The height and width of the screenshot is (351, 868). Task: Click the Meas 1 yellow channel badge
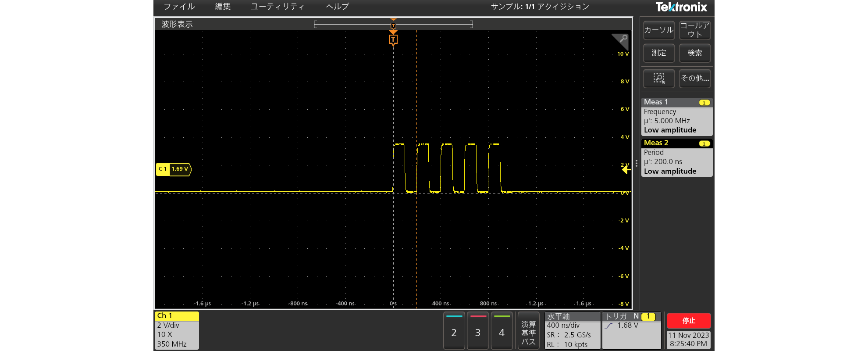click(704, 103)
